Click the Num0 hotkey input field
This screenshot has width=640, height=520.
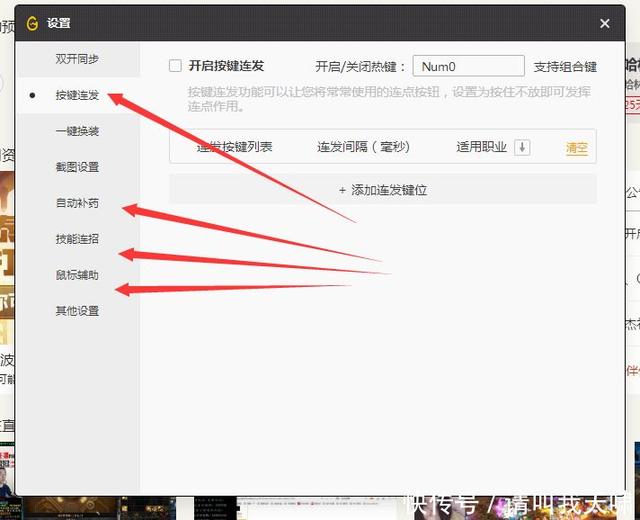(x=469, y=66)
